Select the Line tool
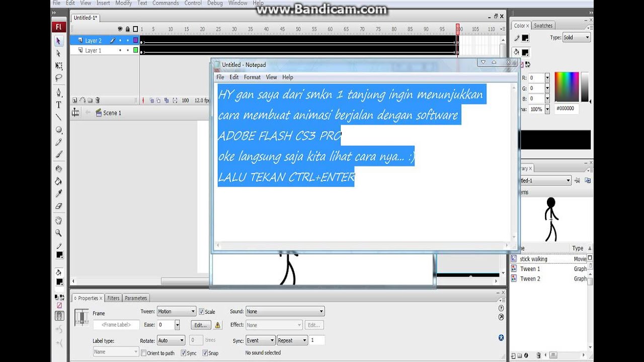 (58, 117)
